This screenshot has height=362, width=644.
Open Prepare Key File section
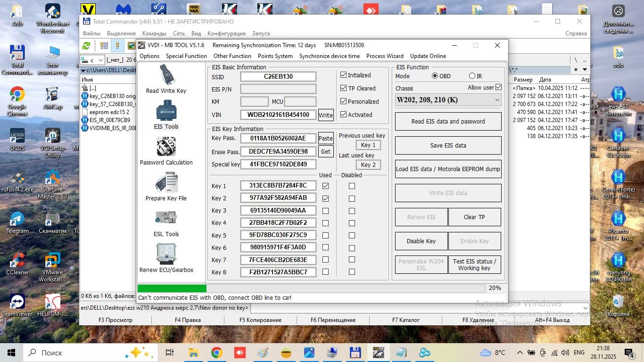tap(166, 186)
